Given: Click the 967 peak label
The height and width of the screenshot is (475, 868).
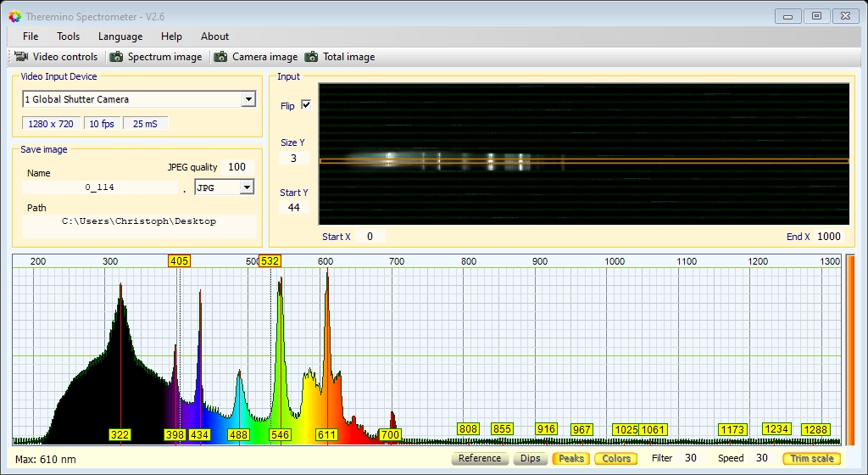Looking at the screenshot, I should point(581,429).
